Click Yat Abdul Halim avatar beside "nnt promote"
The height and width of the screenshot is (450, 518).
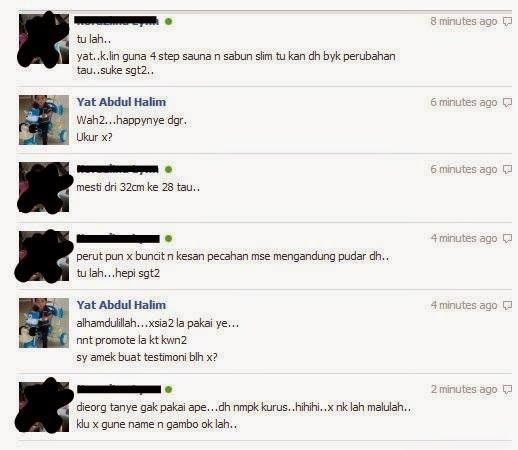[44, 323]
